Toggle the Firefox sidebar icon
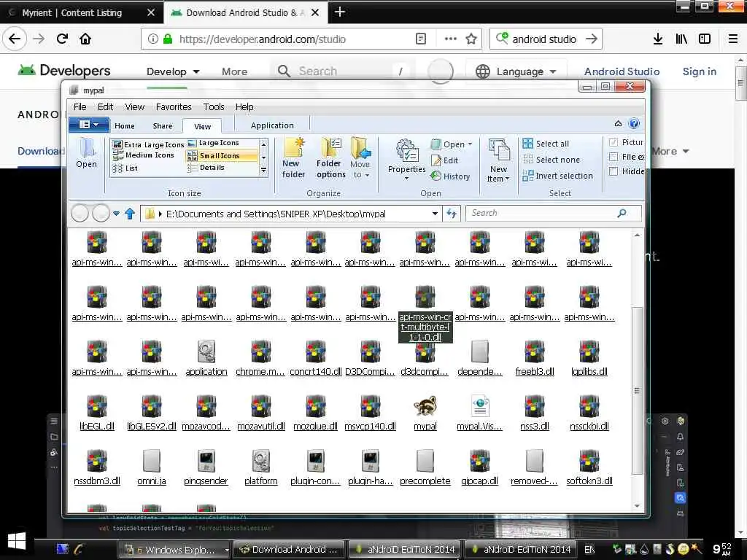Viewport: 747px width, 560px height. 705,39
